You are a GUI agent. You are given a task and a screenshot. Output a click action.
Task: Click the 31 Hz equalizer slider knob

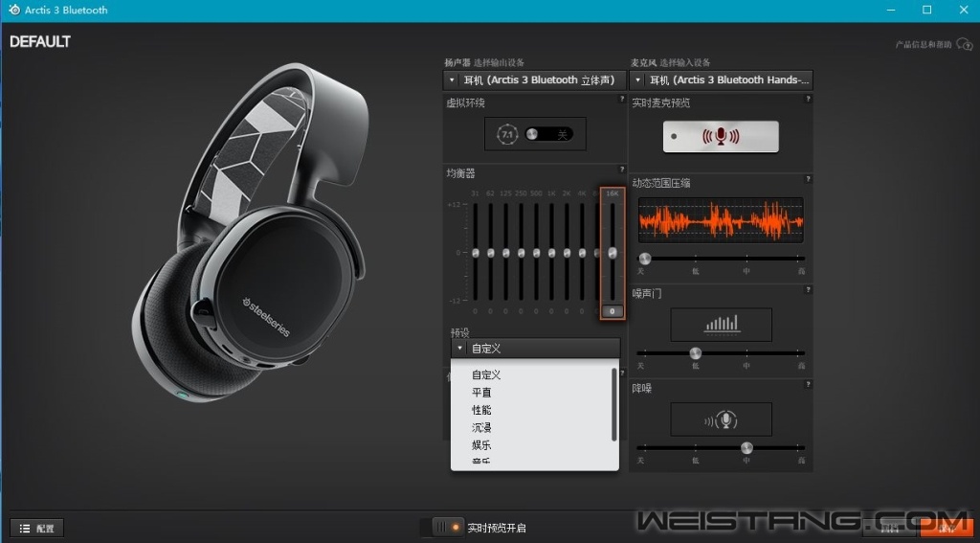click(x=476, y=253)
